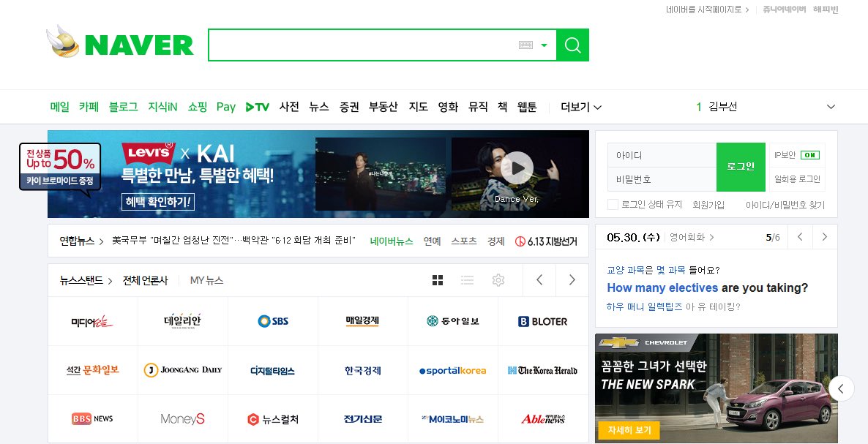This screenshot has width=868, height=444.
Task: Open the 메일 menu item
Action: [60, 107]
